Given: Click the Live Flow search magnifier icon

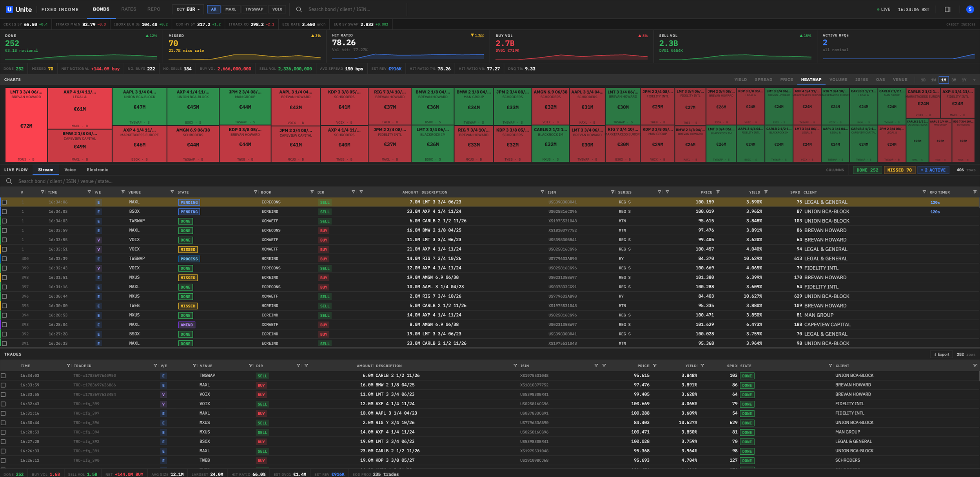Looking at the screenshot, I should pos(9,181).
